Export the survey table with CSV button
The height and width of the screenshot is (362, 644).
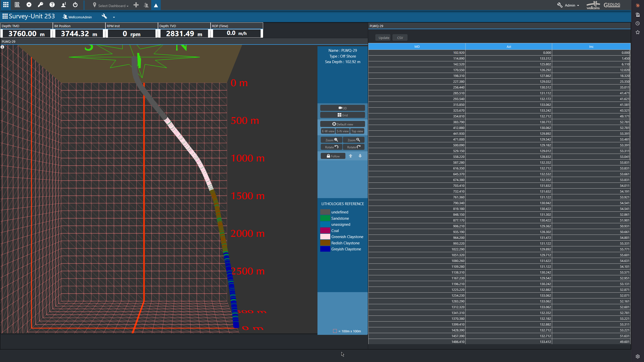(x=400, y=38)
